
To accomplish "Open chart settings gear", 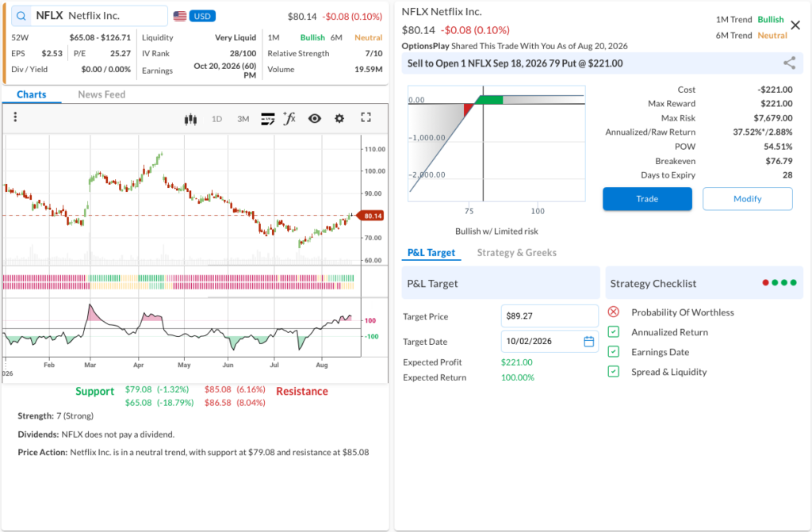I will point(339,119).
